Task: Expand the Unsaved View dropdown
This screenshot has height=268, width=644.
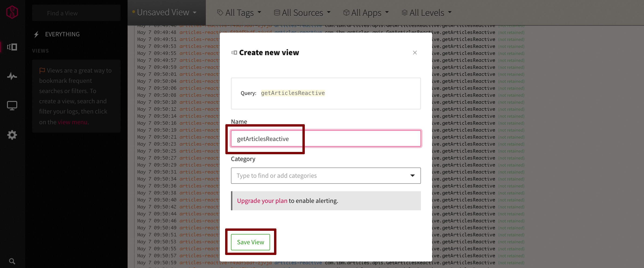Action: point(164,13)
